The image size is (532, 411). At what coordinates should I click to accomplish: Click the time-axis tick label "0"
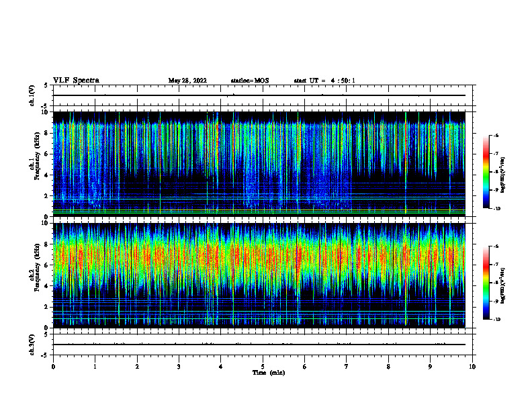pos(53,367)
